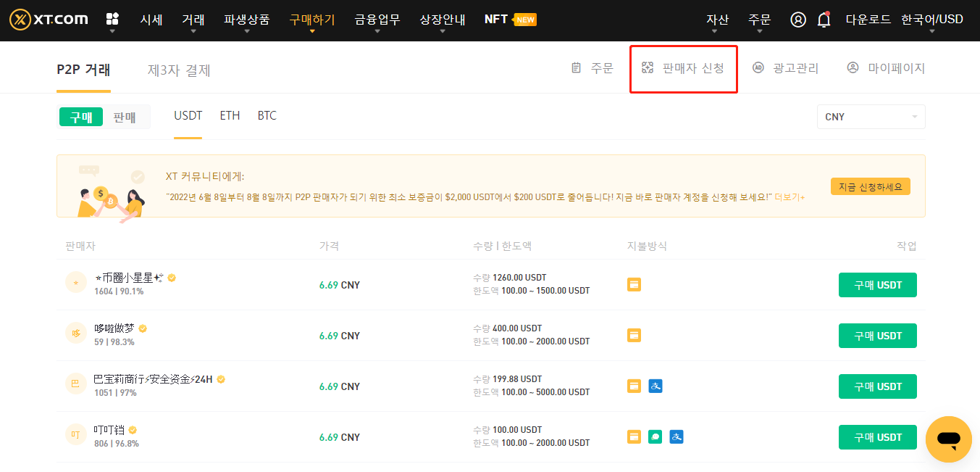Click bank card payment icon for 币圈小星星
Viewport: 980px width, 472px height.
634,285
